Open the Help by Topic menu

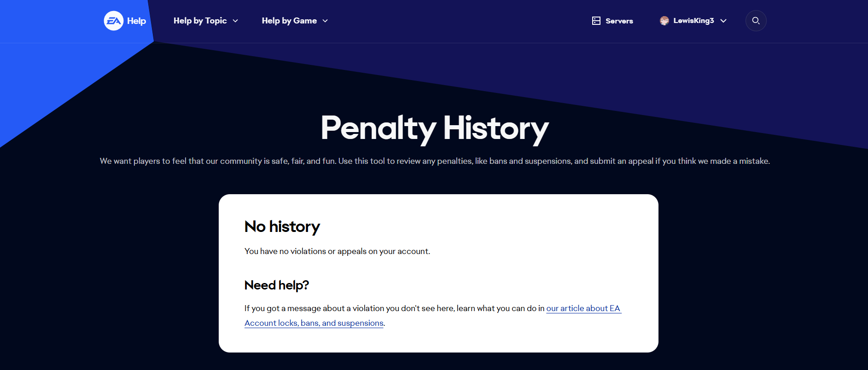coord(200,21)
